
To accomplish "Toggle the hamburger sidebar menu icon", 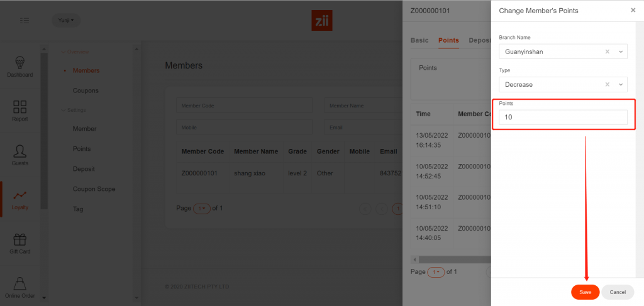I will [25, 21].
